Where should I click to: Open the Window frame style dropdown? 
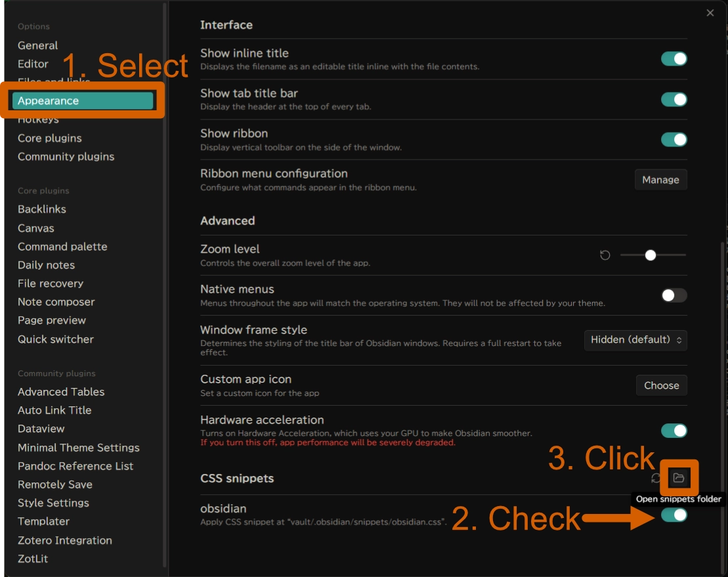(x=635, y=340)
